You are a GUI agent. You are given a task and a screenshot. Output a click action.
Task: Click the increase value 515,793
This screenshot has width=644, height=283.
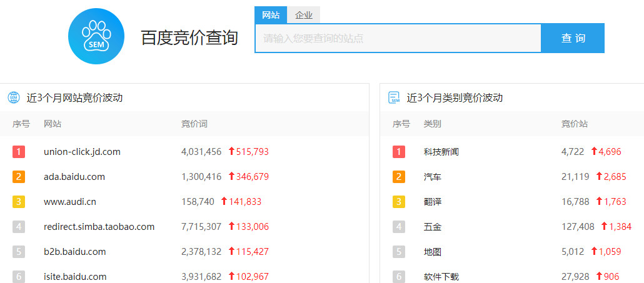[x=252, y=152]
